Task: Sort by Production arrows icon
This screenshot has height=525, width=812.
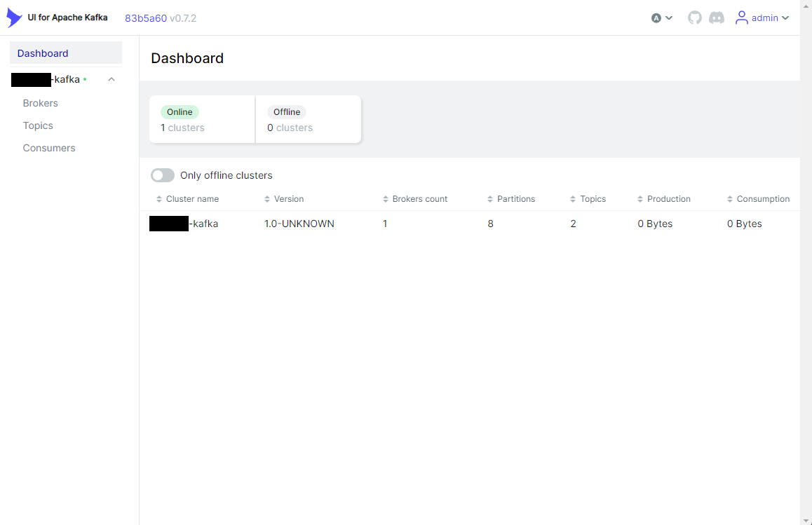Action: [x=640, y=199]
